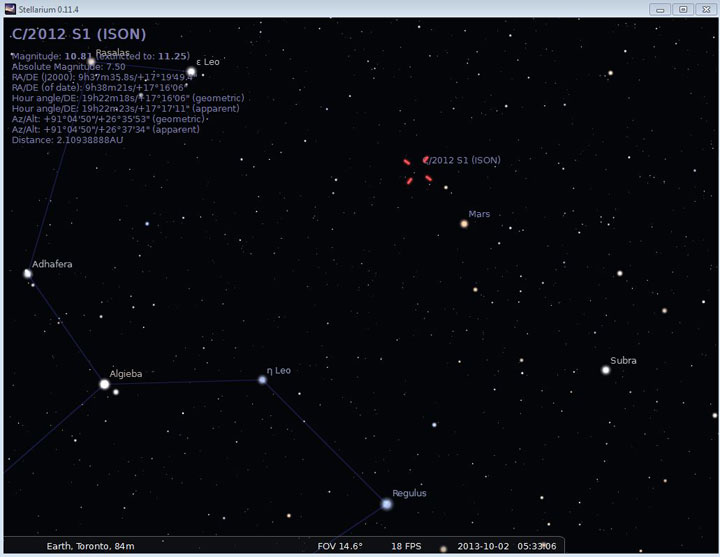The image size is (720, 557).
Task: Minimize the Stellarium window
Action: (660, 9)
